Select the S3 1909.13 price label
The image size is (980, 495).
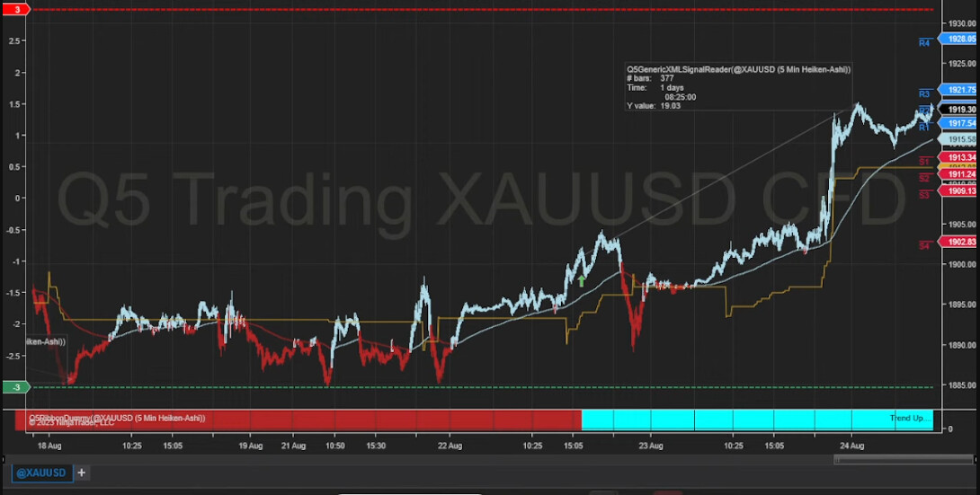click(x=959, y=190)
